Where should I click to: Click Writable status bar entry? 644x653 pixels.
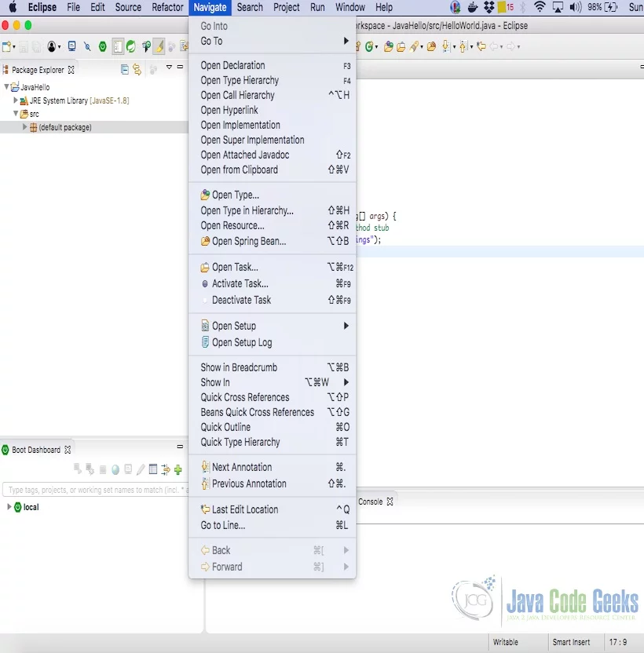(505, 642)
